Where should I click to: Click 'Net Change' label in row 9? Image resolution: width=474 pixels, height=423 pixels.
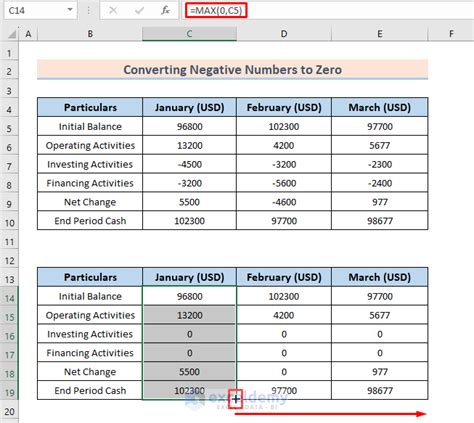pos(90,202)
